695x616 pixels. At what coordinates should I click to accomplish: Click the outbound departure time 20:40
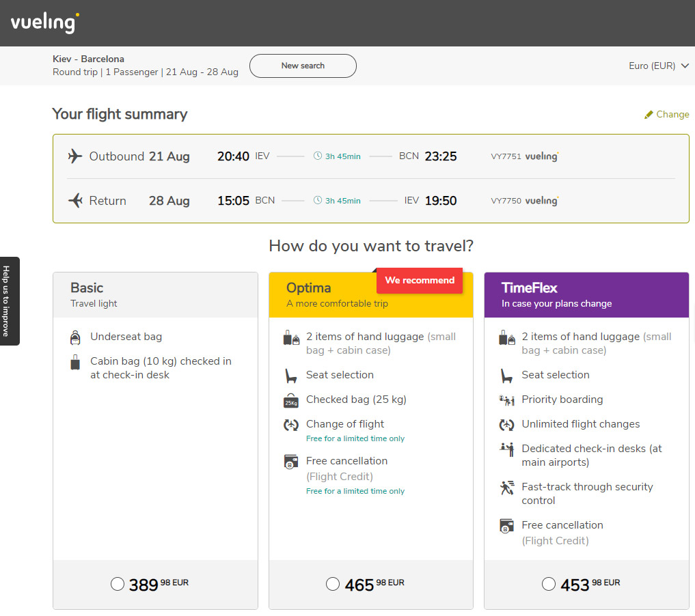(x=233, y=156)
